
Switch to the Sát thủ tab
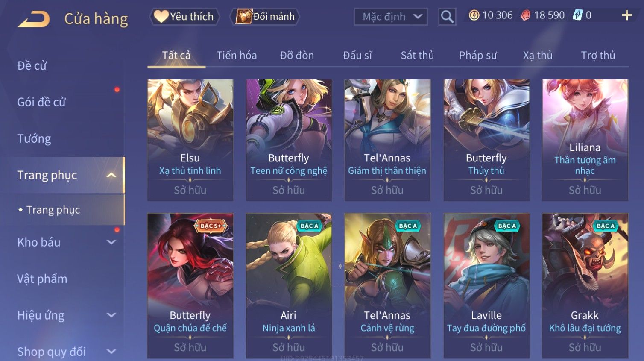coord(417,55)
